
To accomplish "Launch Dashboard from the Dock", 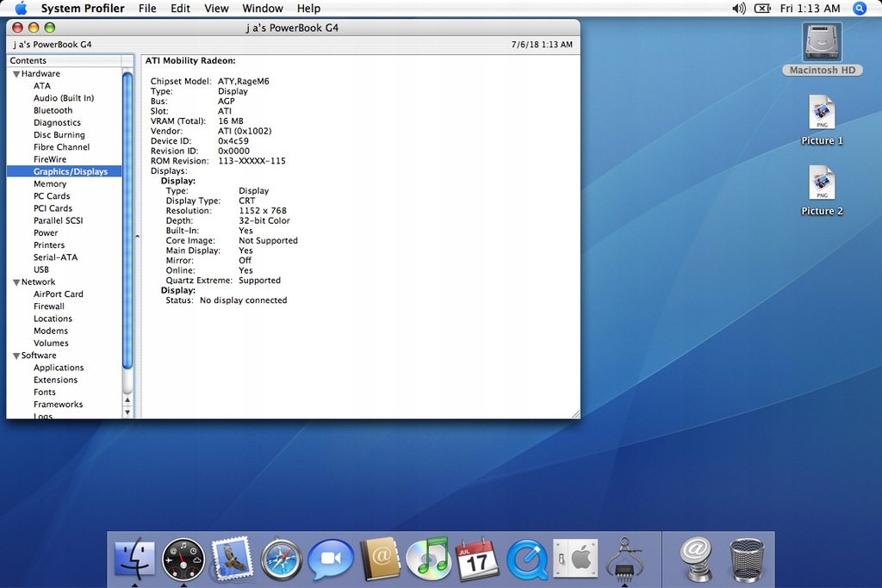I will coord(183,560).
